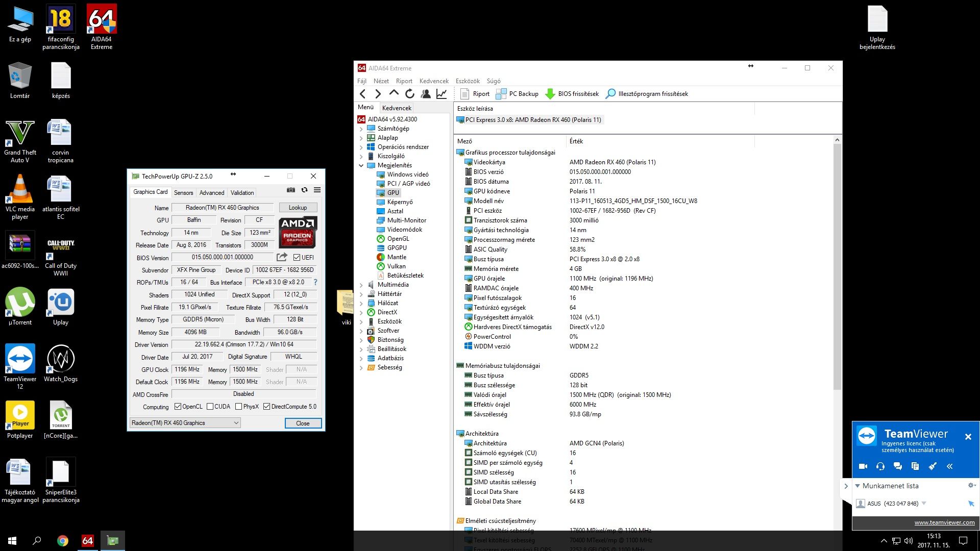Open the TeamViewer whiteboard pen tool
The width and height of the screenshot is (980, 551).
(x=933, y=466)
